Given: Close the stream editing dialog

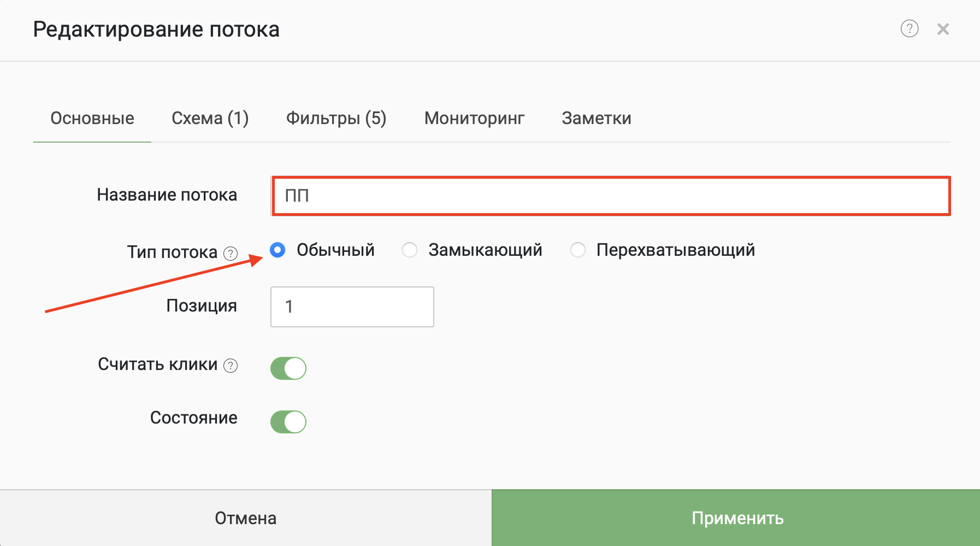Looking at the screenshot, I should (943, 29).
